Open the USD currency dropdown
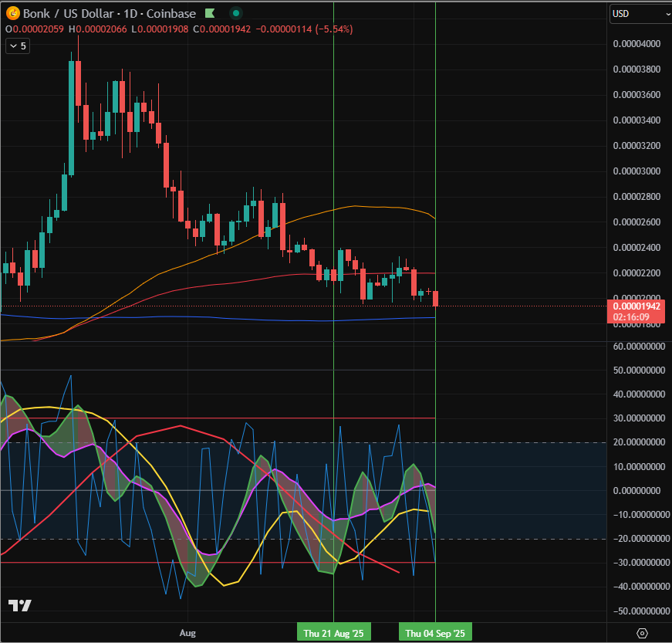 (x=640, y=14)
